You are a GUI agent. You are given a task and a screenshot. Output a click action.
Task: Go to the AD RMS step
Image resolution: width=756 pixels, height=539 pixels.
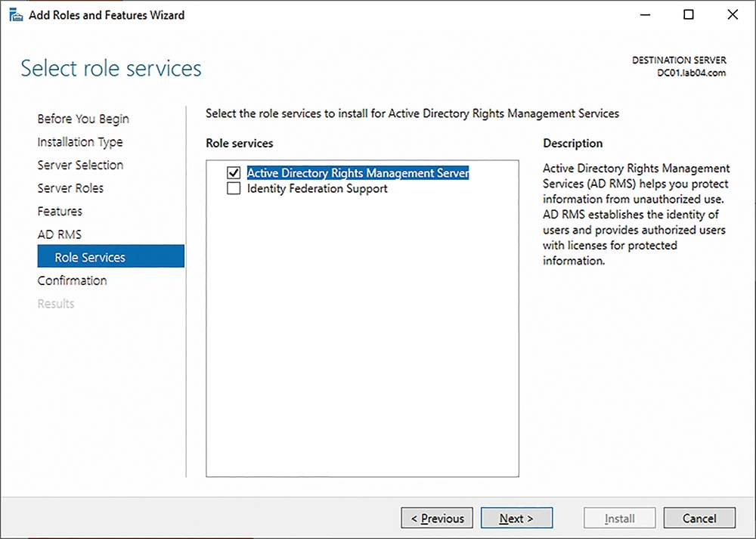pos(60,234)
